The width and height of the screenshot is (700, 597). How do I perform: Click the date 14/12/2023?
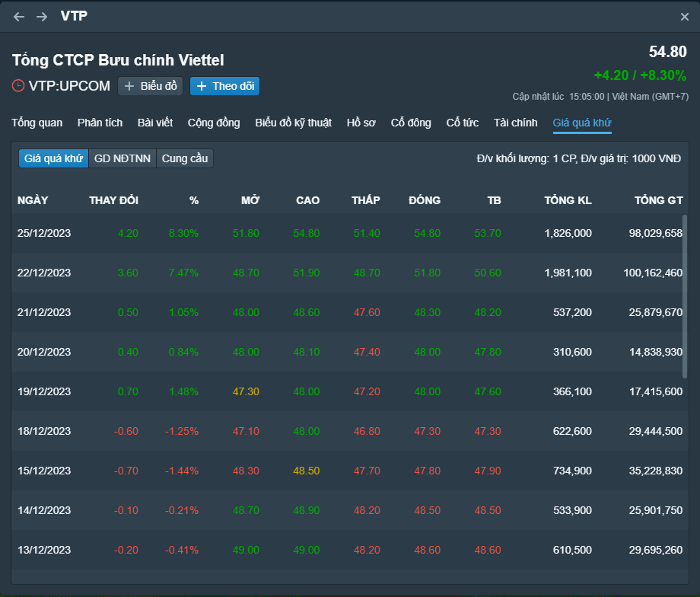(x=44, y=510)
